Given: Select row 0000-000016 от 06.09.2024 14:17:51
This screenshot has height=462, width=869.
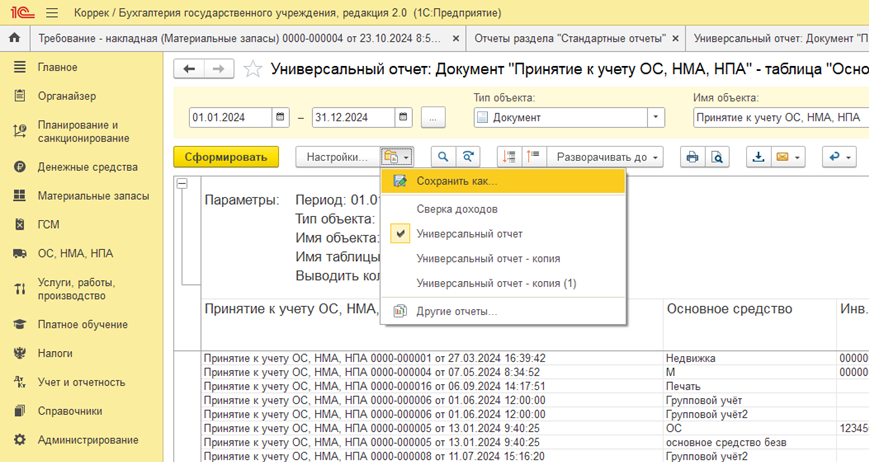Looking at the screenshot, I should click(375, 386).
